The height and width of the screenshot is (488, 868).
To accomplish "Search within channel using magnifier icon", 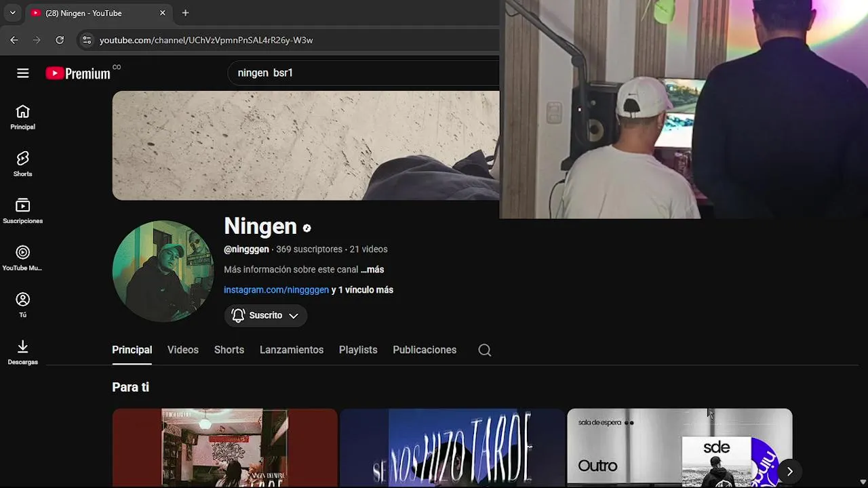I will (484, 350).
